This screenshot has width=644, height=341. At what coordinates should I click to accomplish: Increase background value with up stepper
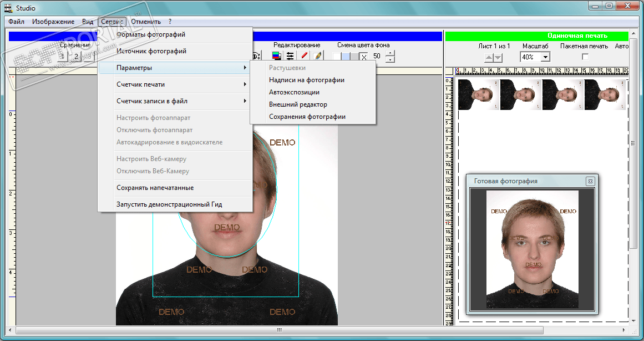coord(390,53)
